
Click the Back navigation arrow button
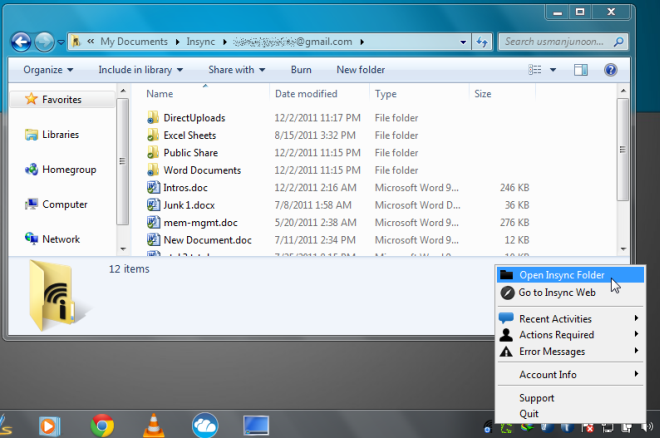click(x=21, y=42)
